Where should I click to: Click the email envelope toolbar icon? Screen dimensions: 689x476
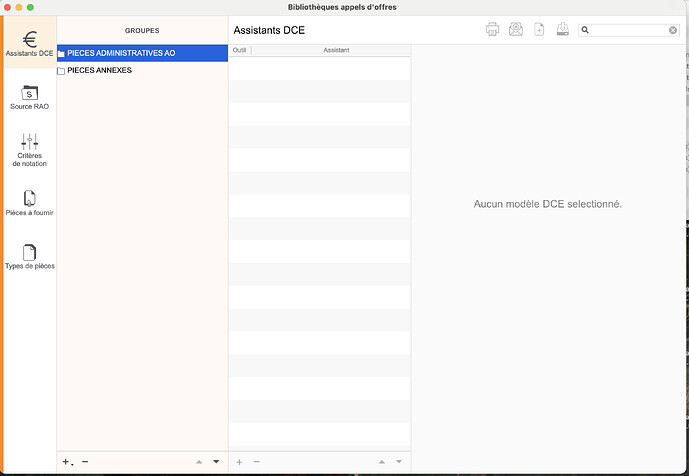coord(516,30)
